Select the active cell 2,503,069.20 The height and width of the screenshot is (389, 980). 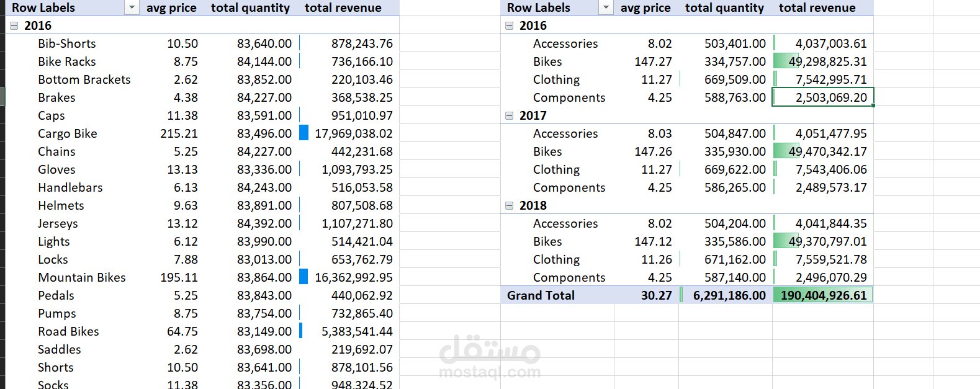click(823, 98)
